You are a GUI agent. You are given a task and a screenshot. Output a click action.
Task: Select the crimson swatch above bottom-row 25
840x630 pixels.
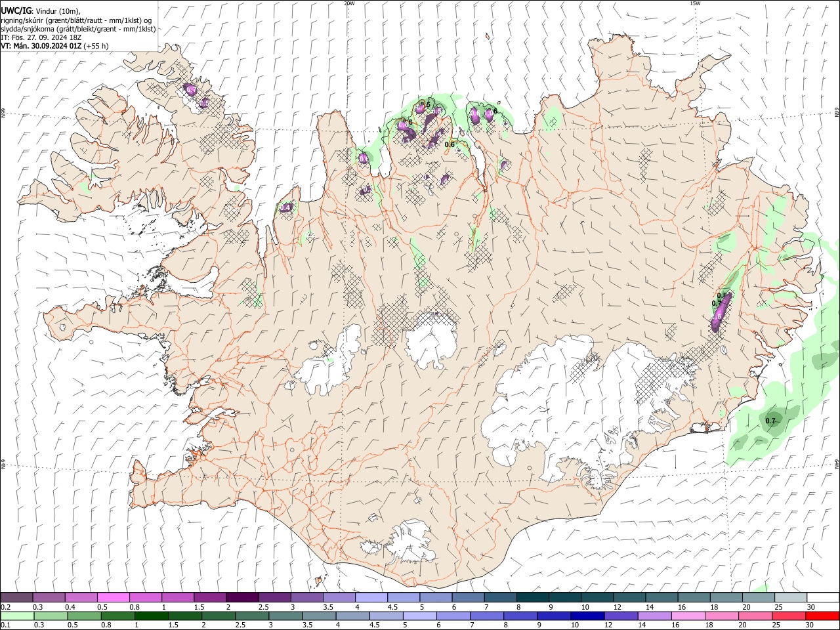pyautogui.click(x=789, y=616)
